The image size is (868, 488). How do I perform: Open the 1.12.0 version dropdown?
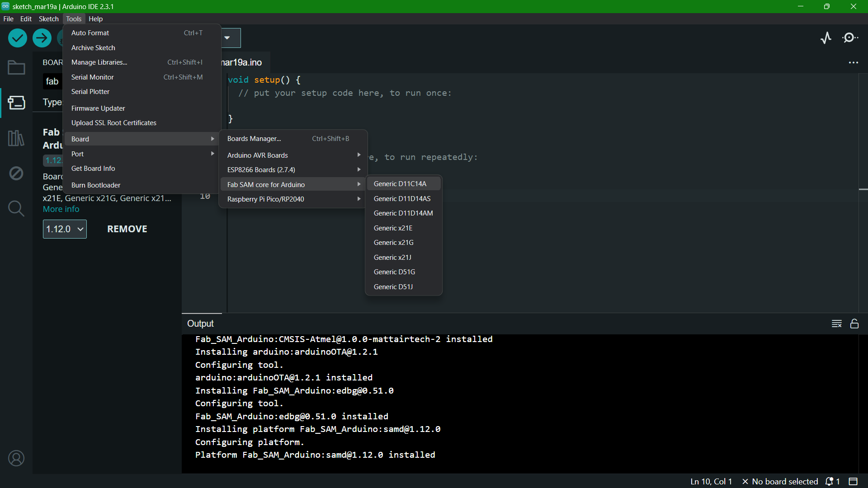65,229
